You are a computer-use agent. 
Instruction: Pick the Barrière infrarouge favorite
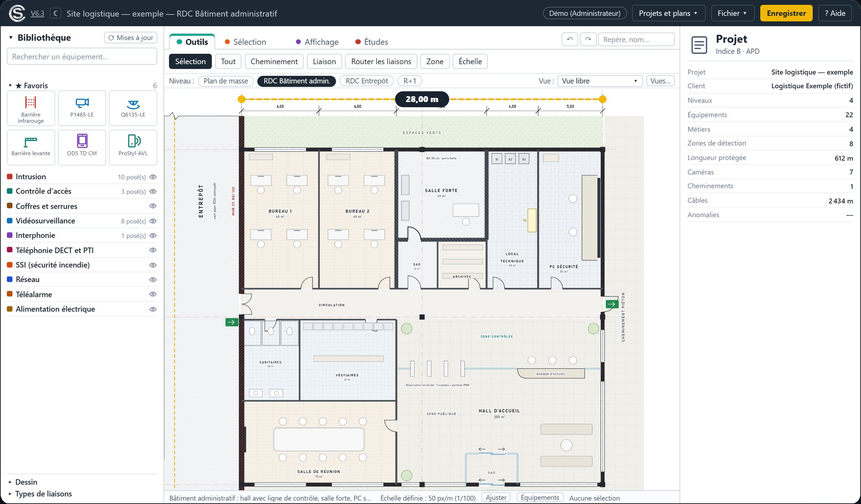coord(31,108)
